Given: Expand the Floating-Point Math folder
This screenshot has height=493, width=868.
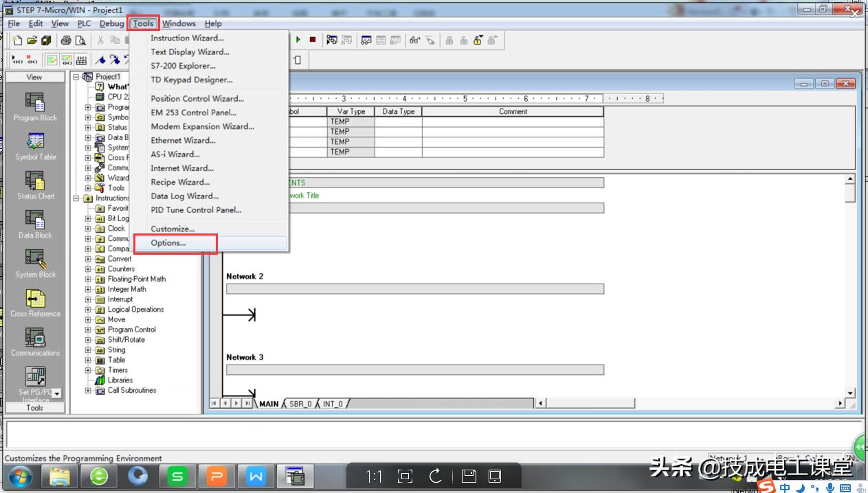Looking at the screenshot, I should click(x=88, y=279).
